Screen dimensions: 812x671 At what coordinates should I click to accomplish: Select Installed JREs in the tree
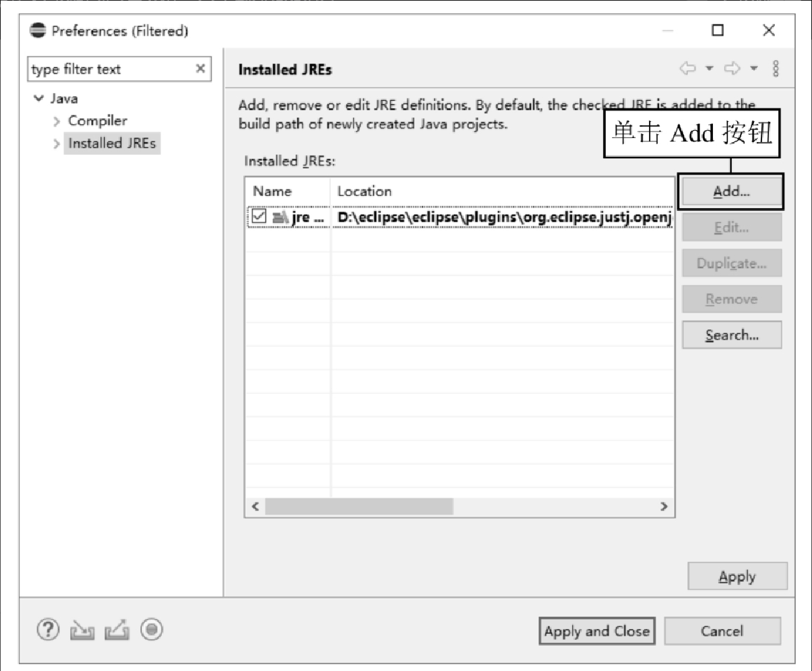[x=112, y=143]
